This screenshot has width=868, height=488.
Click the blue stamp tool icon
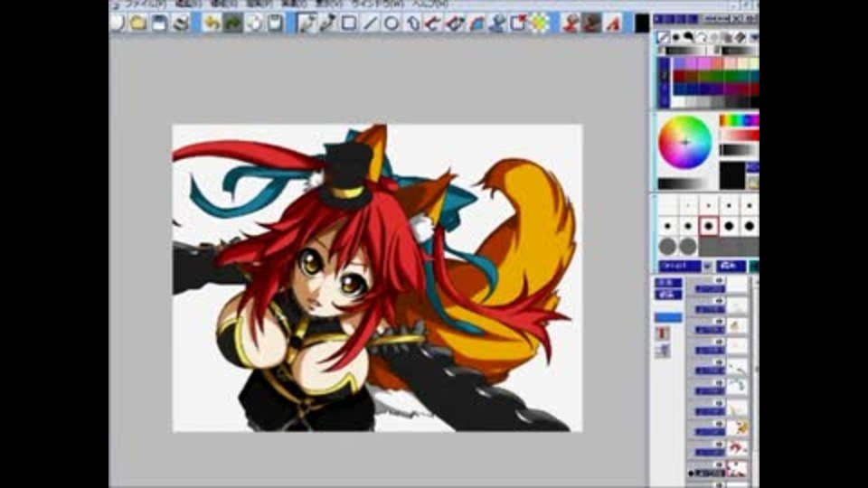coord(497,23)
